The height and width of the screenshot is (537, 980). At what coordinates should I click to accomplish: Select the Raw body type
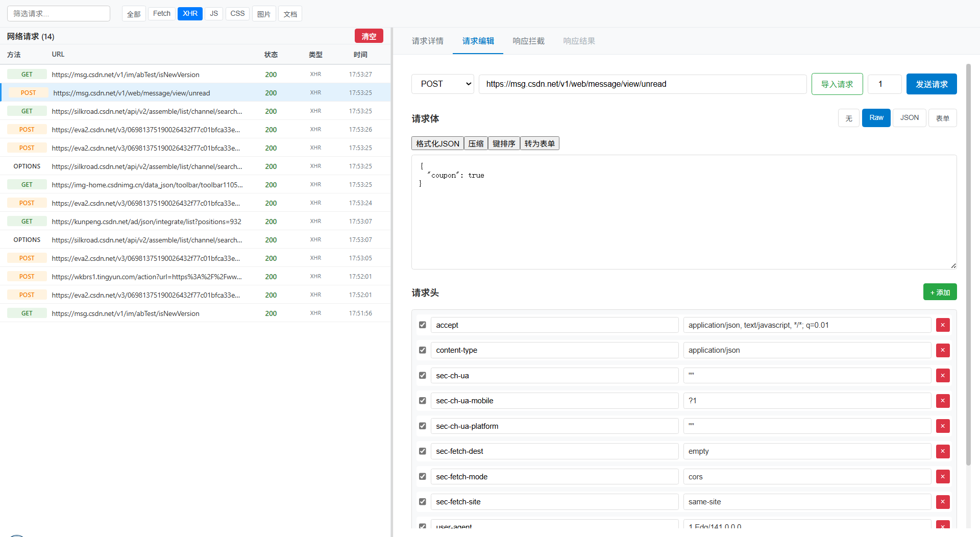coord(876,118)
